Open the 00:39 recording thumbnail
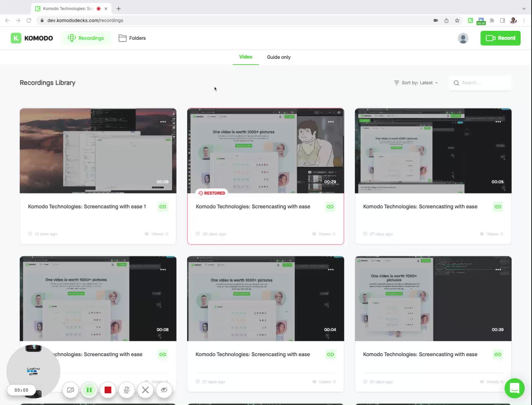The width and height of the screenshot is (532, 405). pos(433,299)
